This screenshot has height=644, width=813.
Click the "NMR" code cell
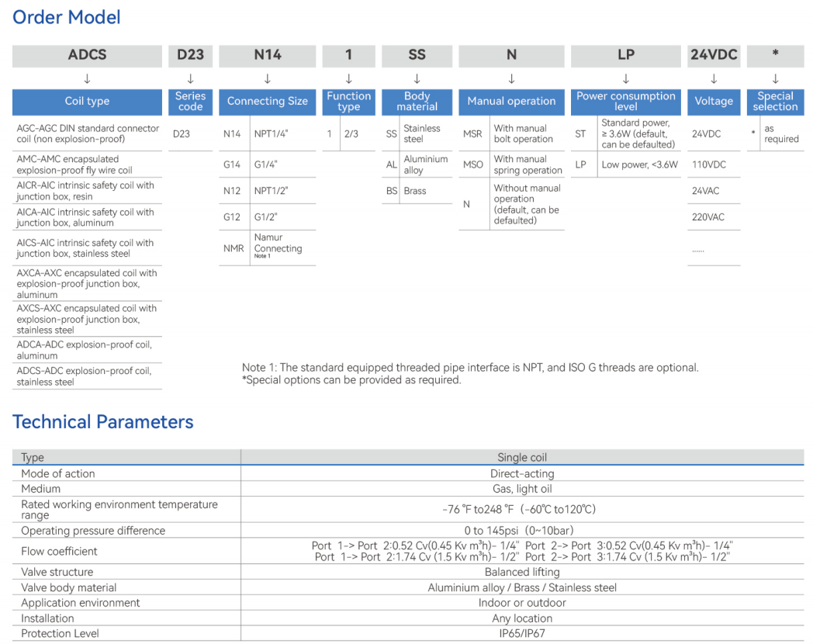tap(234, 248)
